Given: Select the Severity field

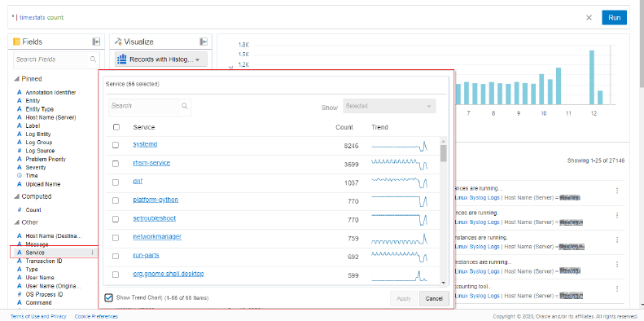Looking at the screenshot, I should 36,167.
